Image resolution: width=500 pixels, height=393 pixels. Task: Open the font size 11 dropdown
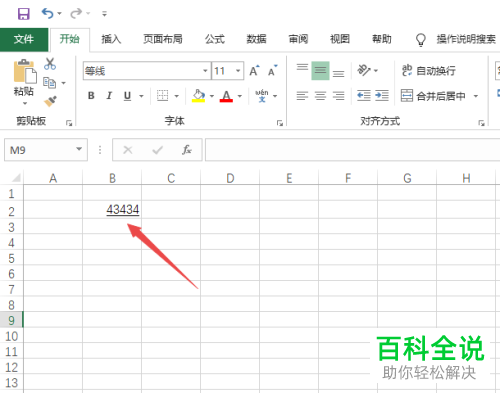tap(238, 71)
